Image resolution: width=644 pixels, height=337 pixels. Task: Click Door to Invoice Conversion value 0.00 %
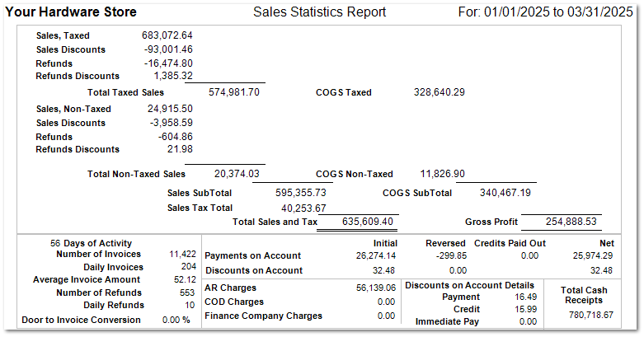(176, 320)
